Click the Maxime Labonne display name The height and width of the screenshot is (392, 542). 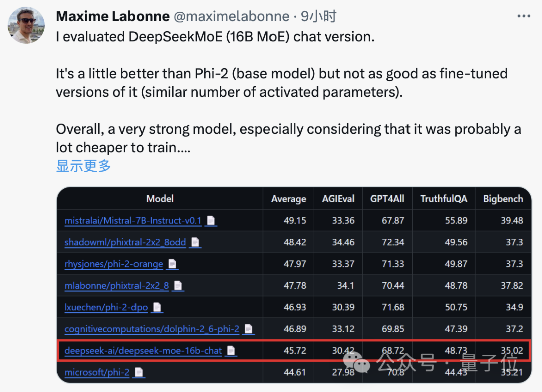pos(112,16)
